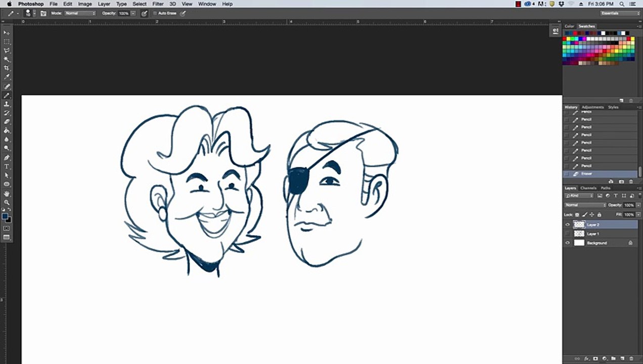The width and height of the screenshot is (643, 364).
Task: Open the layer styles fx menu
Action: [586, 358]
